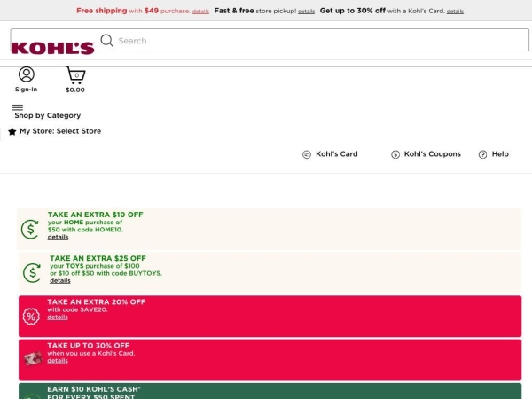
Task: Select My Store: Select Store
Action: [60, 131]
